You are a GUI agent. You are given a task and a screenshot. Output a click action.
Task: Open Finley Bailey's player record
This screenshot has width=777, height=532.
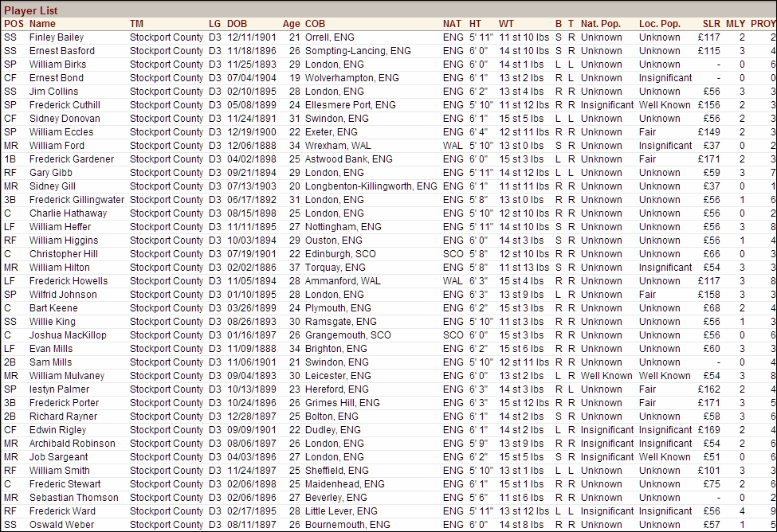(57, 37)
